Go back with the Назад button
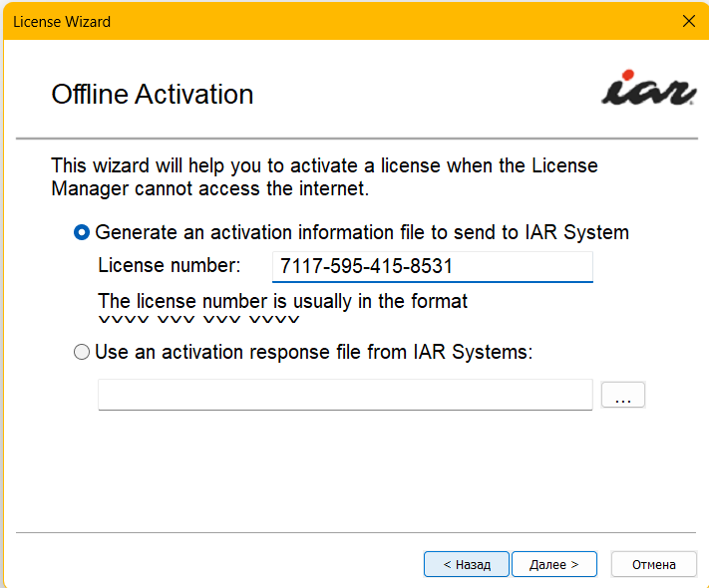 point(467,564)
